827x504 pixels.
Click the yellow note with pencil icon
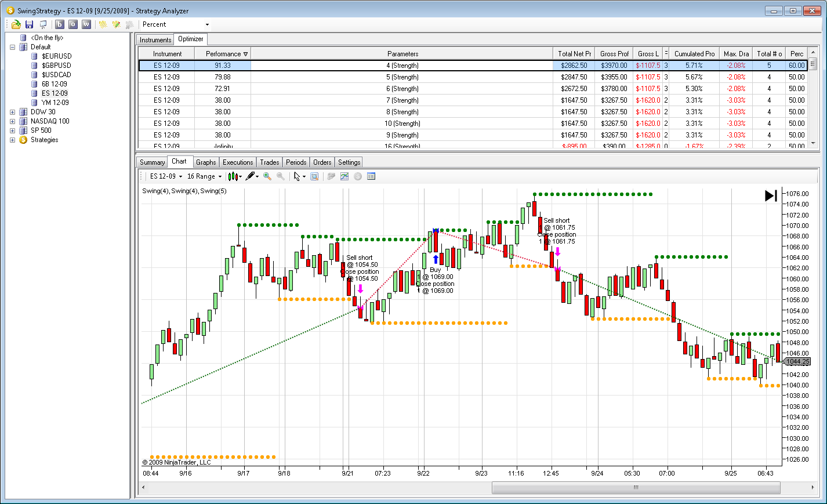point(116,24)
